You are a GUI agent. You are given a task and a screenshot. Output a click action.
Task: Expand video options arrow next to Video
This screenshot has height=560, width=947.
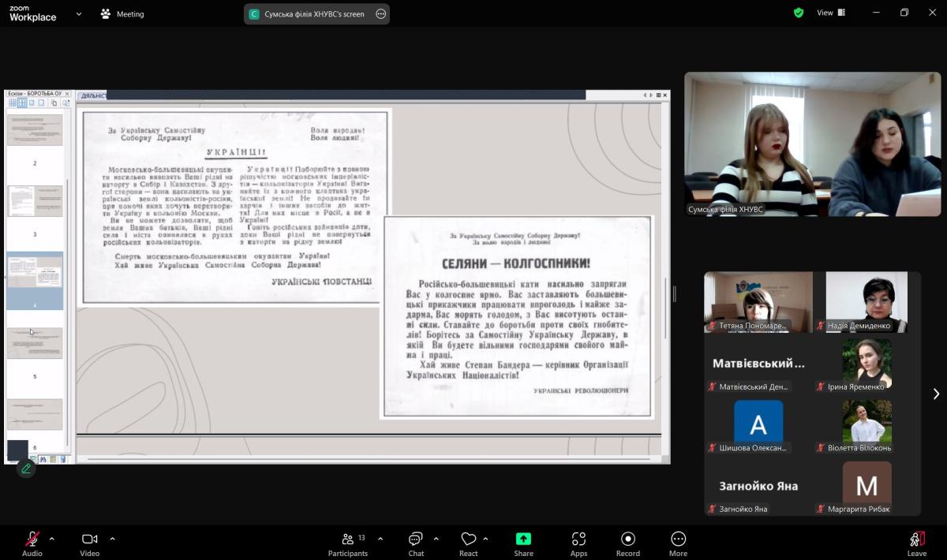(x=112, y=539)
